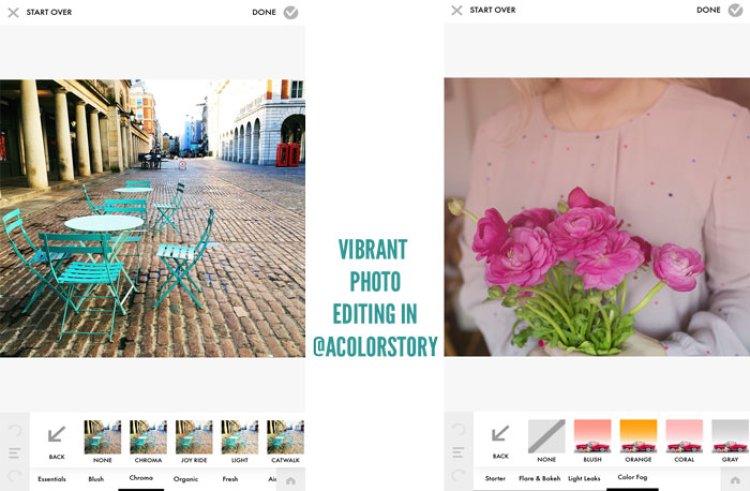Tap the X close icon on the flower photo screen
Image resolution: width=750 pixels, height=491 pixels.
[457, 10]
